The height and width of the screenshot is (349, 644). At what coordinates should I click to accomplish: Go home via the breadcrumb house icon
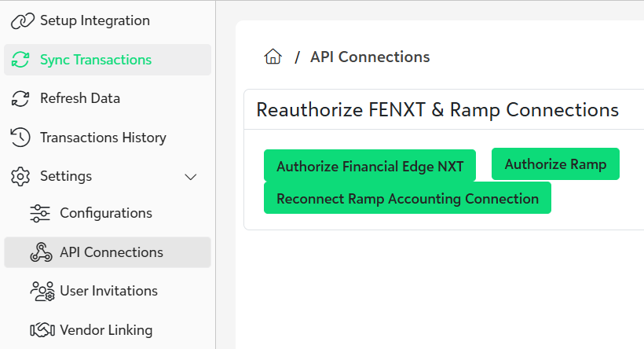(x=273, y=57)
